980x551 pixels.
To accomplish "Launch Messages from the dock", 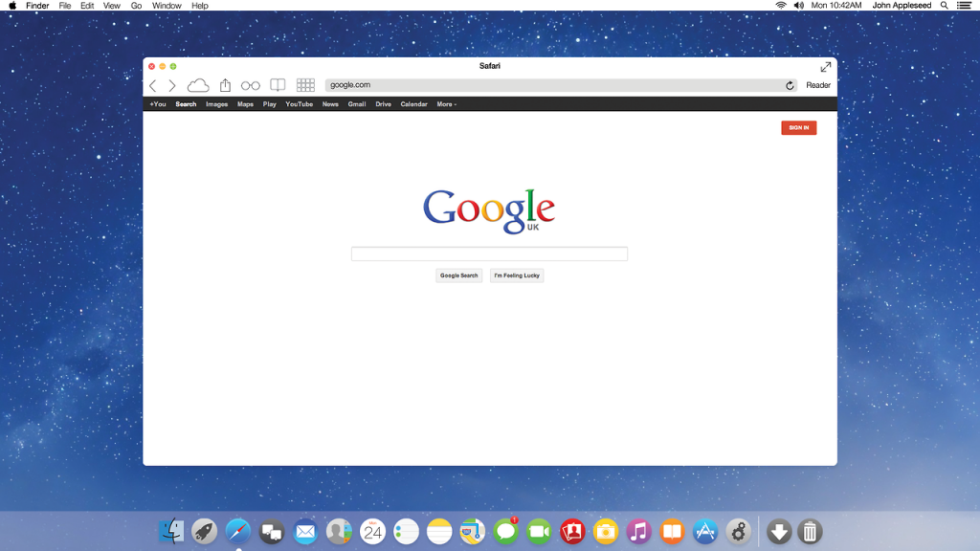I will tap(506, 531).
